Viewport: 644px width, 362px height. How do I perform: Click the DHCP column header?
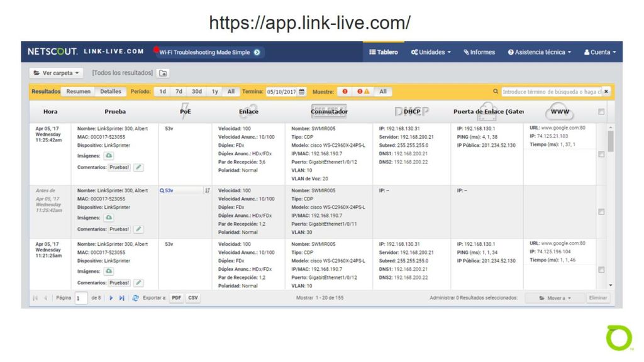click(x=411, y=112)
